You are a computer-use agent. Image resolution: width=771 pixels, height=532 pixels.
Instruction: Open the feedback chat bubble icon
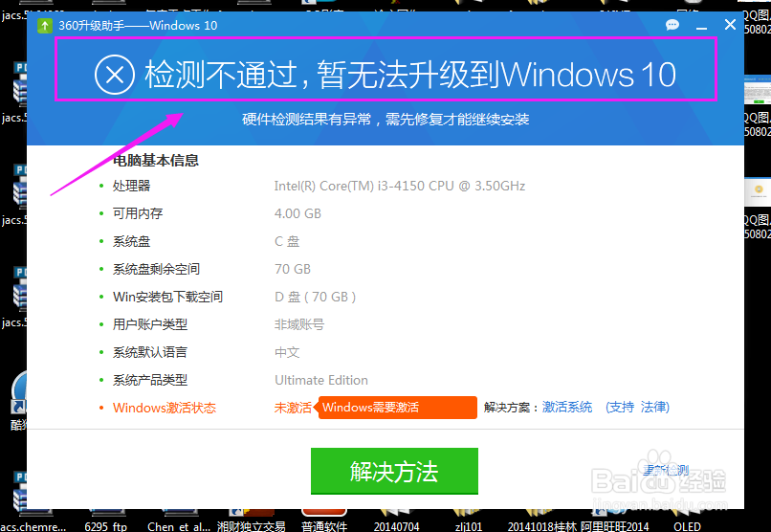pyautogui.click(x=672, y=25)
